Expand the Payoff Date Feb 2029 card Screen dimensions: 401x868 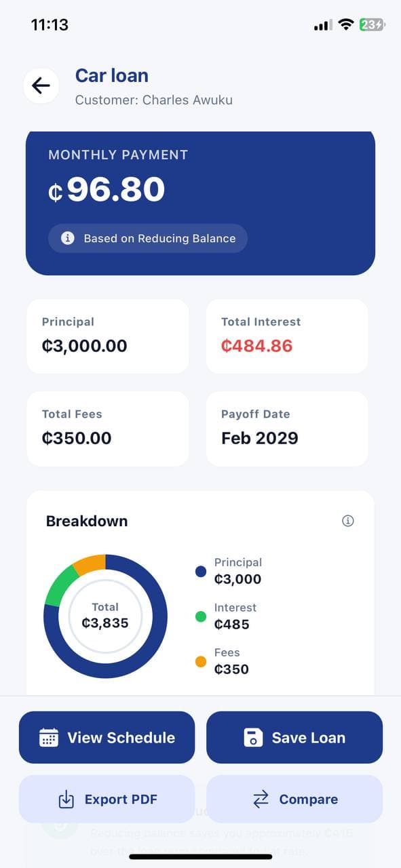point(286,429)
